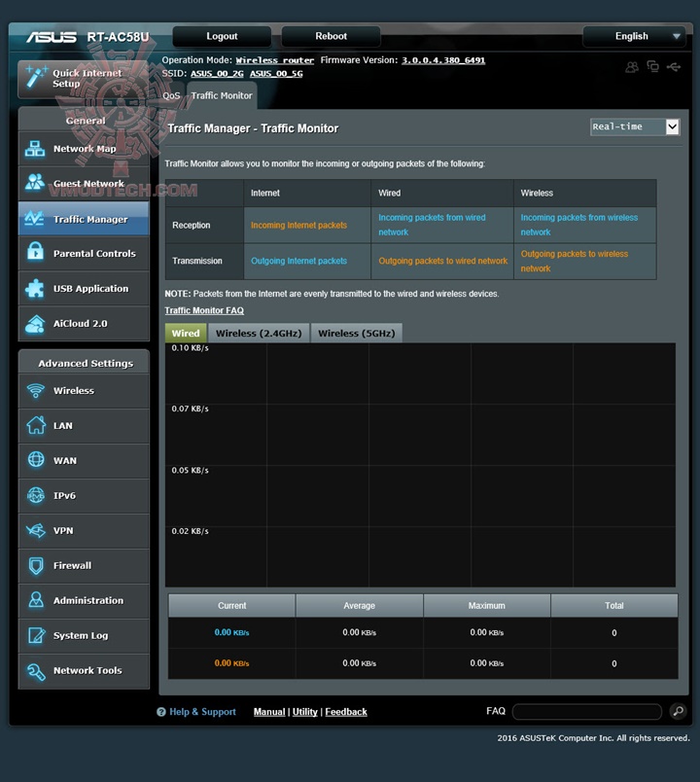The width and height of the screenshot is (700, 782).
Task: Open Network Map icon in sidebar
Action: 35,148
